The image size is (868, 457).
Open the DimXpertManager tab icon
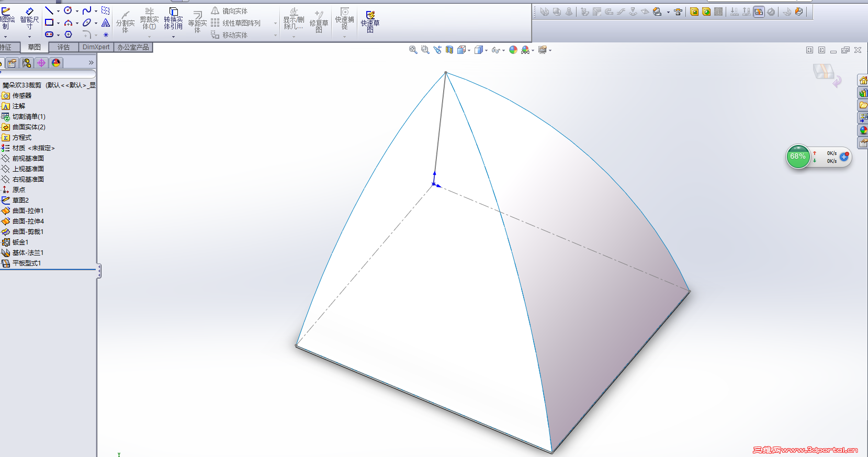41,63
